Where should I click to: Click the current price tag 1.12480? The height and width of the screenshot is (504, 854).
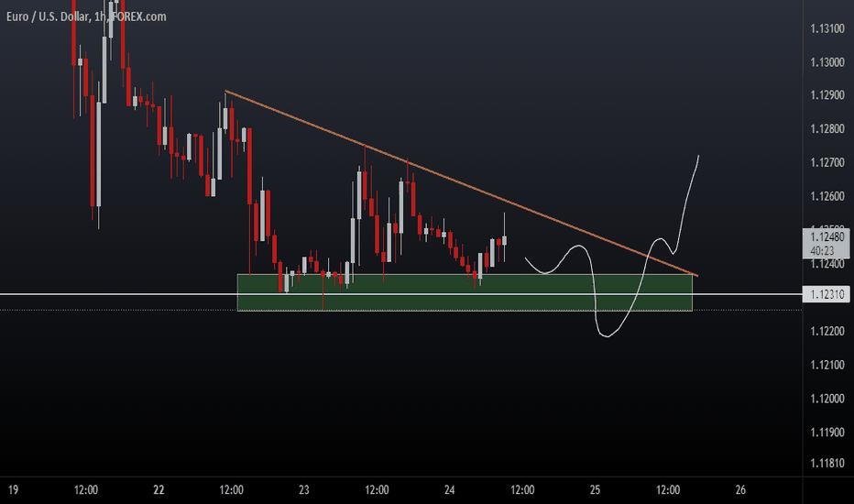point(827,244)
